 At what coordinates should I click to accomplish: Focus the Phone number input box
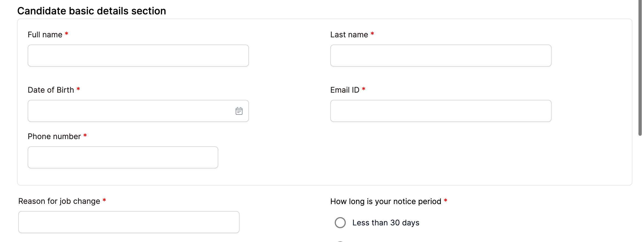pos(123,157)
